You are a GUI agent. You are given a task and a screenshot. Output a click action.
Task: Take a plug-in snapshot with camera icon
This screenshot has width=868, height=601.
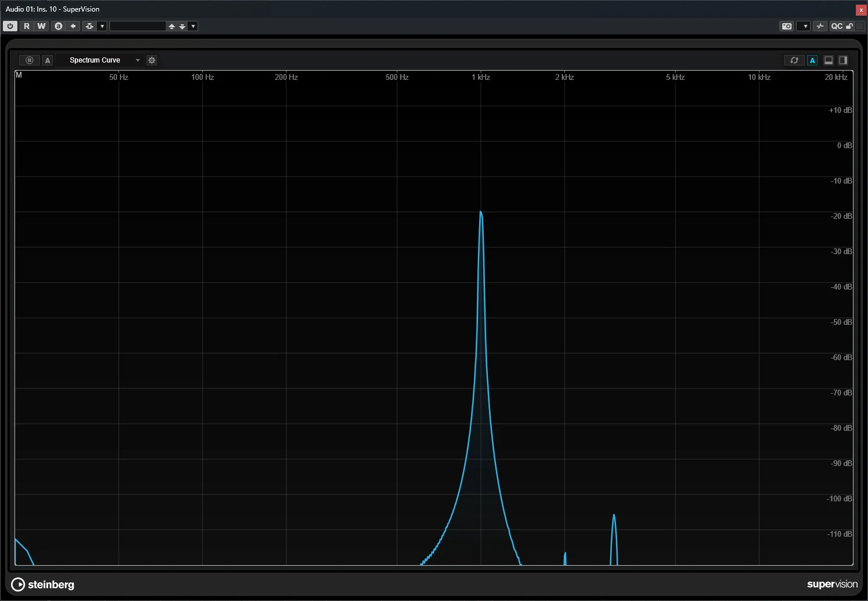pos(786,26)
